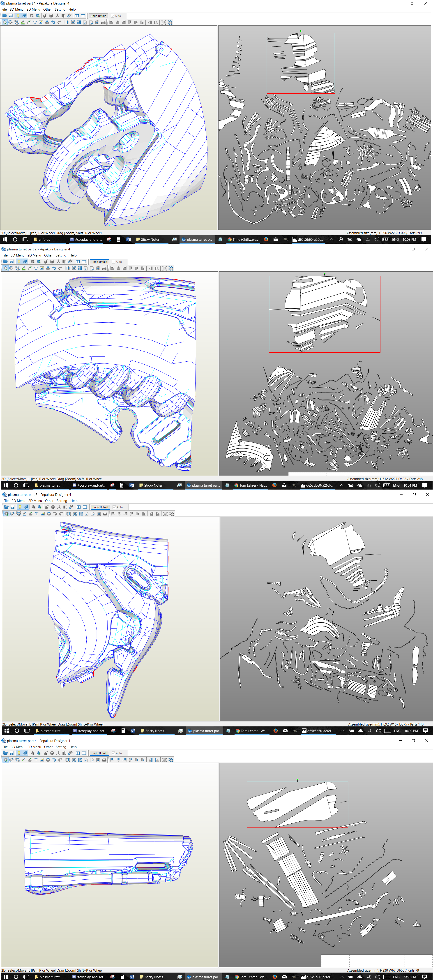This screenshot has width=433, height=980.
Task: Click the show-axis icon in part 1 toolbar
Action: coord(58,16)
